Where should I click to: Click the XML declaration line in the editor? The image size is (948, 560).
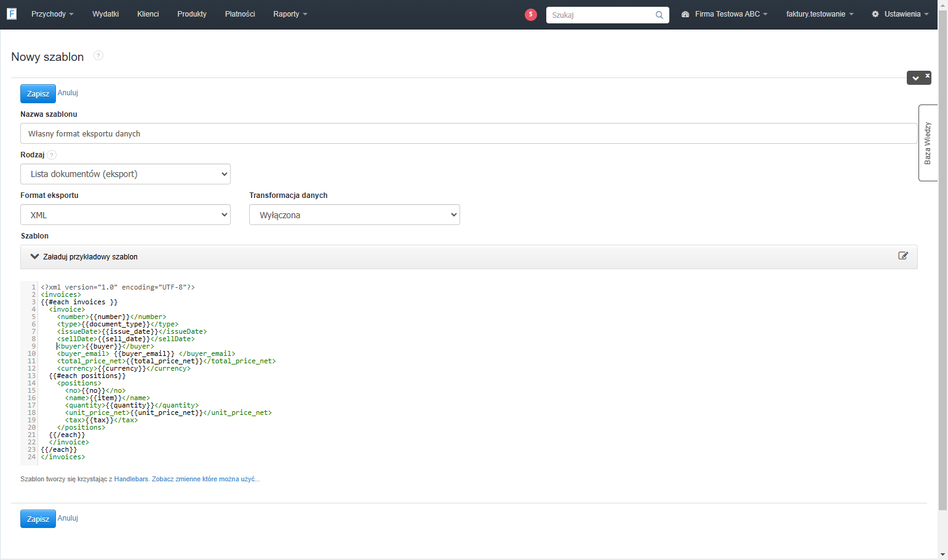click(x=118, y=287)
